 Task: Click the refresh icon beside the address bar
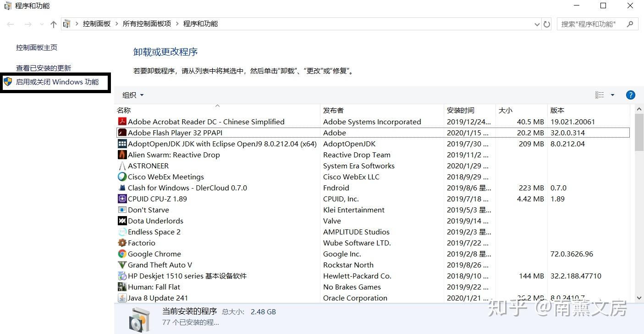coord(546,24)
